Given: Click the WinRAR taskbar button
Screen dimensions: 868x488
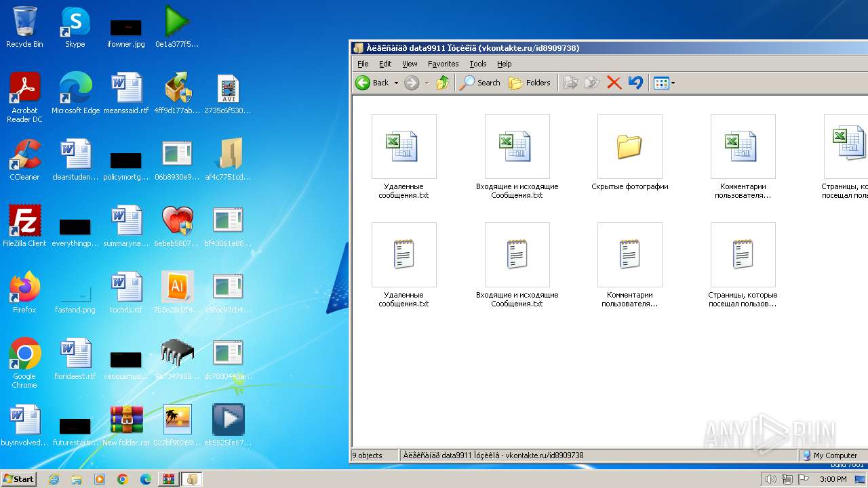Looking at the screenshot, I should [x=168, y=479].
